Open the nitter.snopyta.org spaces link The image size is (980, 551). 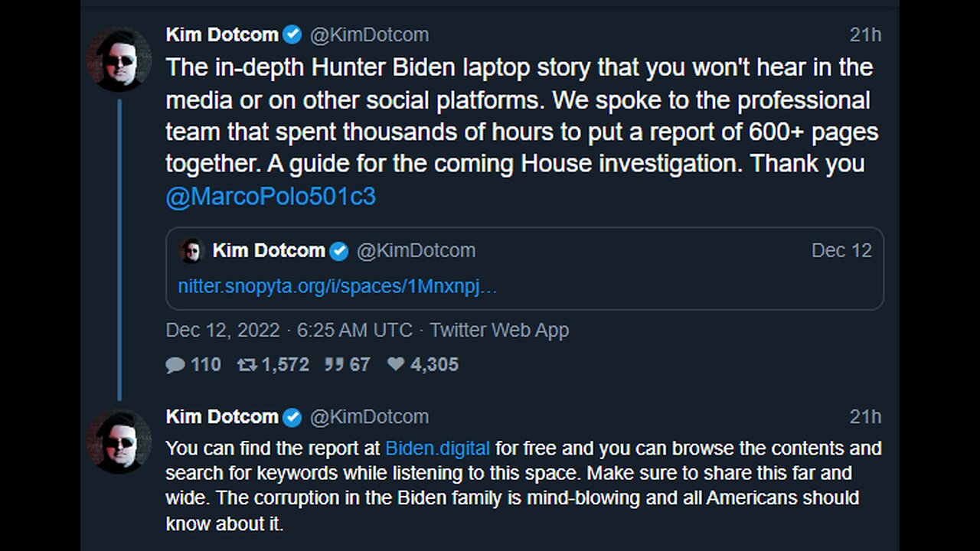tap(338, 287)
